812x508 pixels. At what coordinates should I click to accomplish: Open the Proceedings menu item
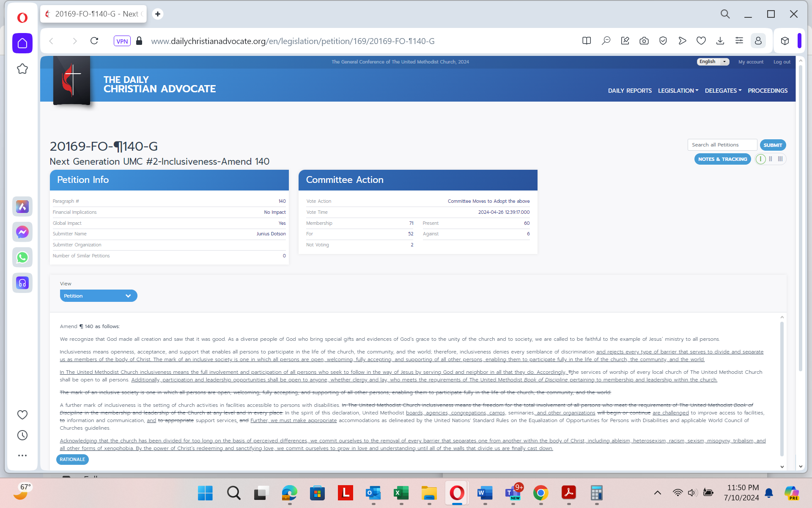767,91
